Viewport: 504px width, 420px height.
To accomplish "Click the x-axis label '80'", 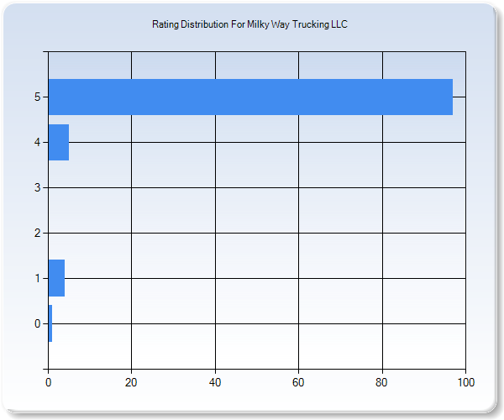I will coord(381,382).
